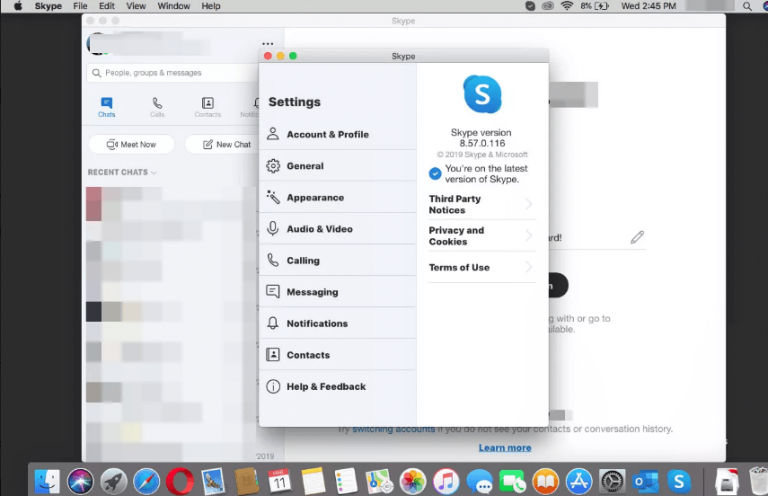Select Appearance in Settings
This screenshot has height=496, width=768.
click(x=337, y=197)
